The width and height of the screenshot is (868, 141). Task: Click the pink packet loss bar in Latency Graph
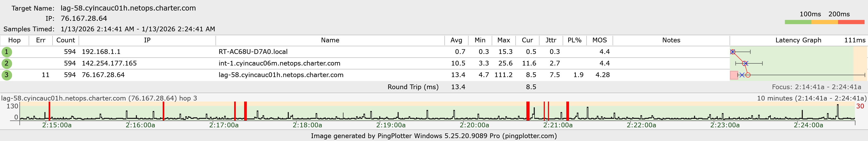(734, 75)
